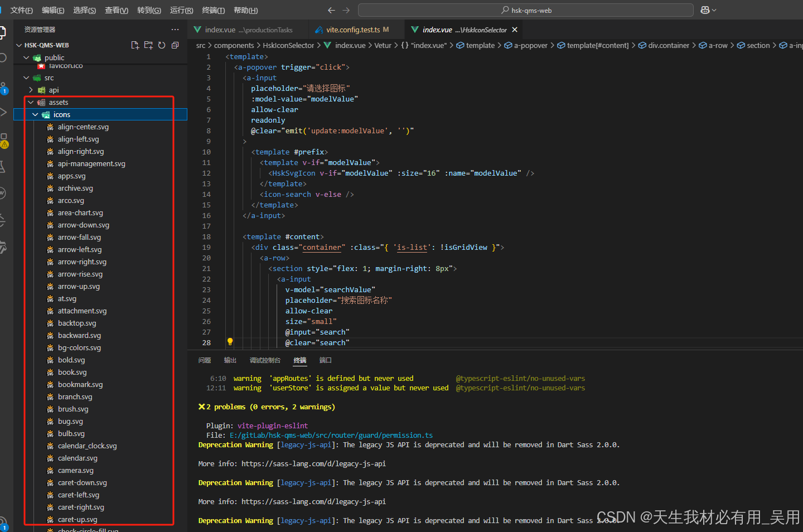Click the components breadcrumb segment
Viewport: 803px width, 532px height.
[x=234, y=45]
